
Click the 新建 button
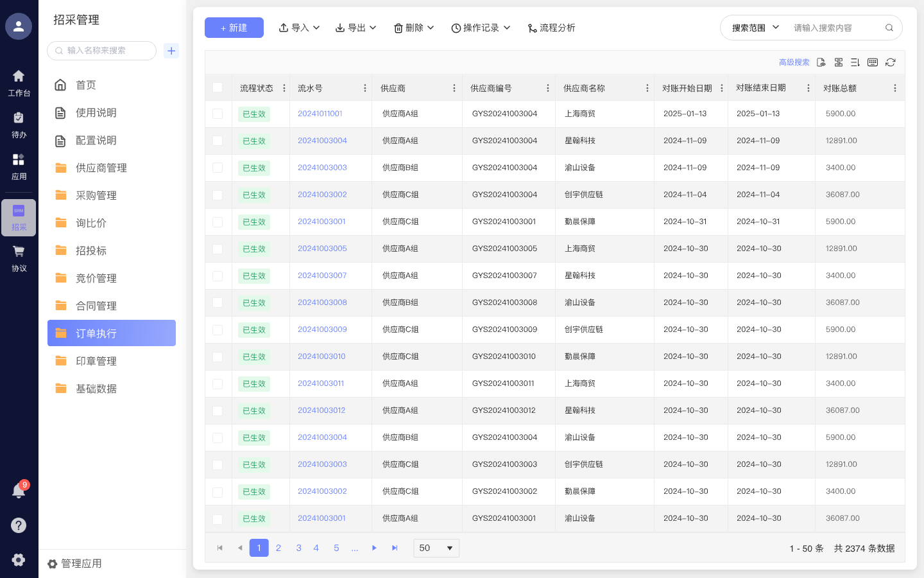(x=234, y=28)
